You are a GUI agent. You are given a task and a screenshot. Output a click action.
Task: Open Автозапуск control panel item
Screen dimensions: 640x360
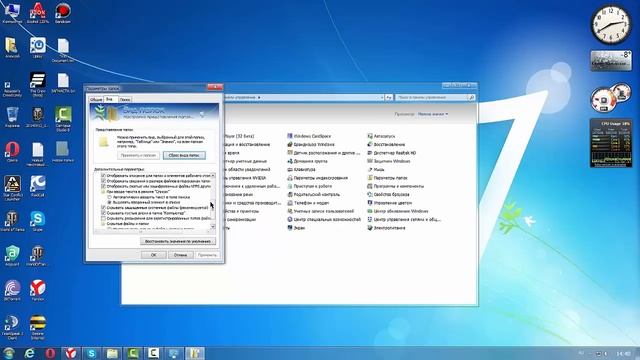point(381,136)
